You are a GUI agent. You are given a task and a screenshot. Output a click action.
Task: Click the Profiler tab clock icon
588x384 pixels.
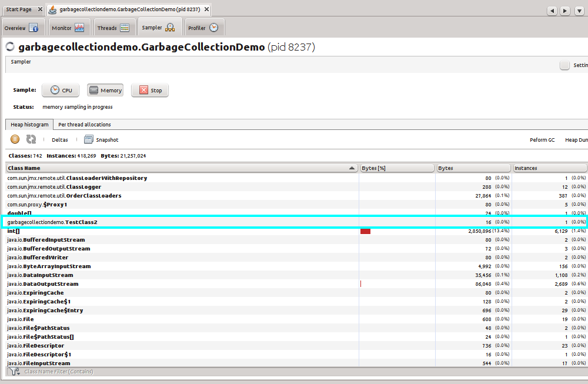[214, 28]
